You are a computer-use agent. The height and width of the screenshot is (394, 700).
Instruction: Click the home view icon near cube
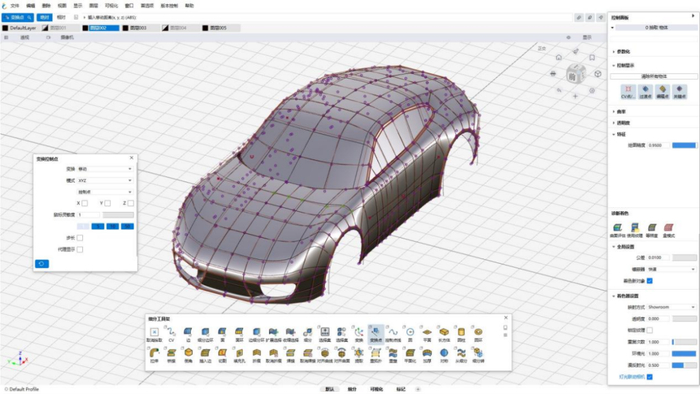558,57
